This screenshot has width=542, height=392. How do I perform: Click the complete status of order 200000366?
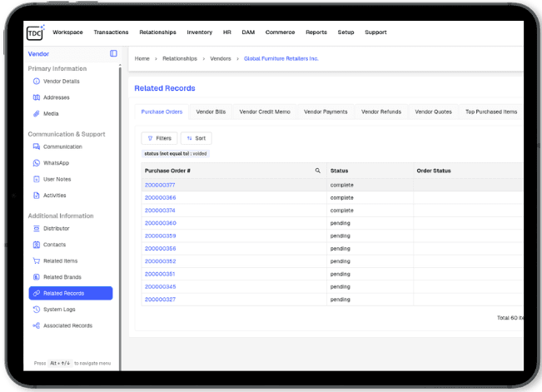click(x=342, y=198)
